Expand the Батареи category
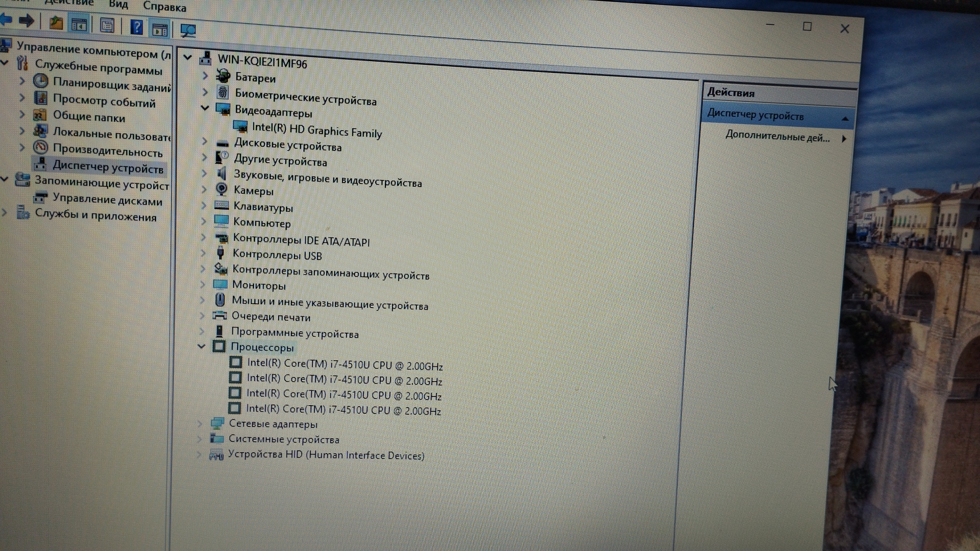Image resolution: width=980 pixels, height=551 pixels. tap(205, 76)
